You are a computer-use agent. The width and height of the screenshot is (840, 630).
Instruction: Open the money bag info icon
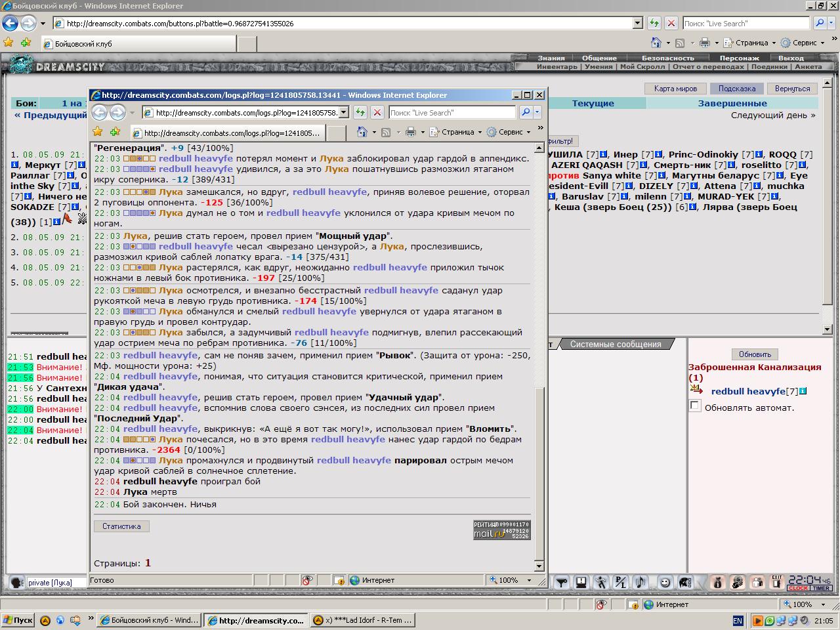click(718, 582)
